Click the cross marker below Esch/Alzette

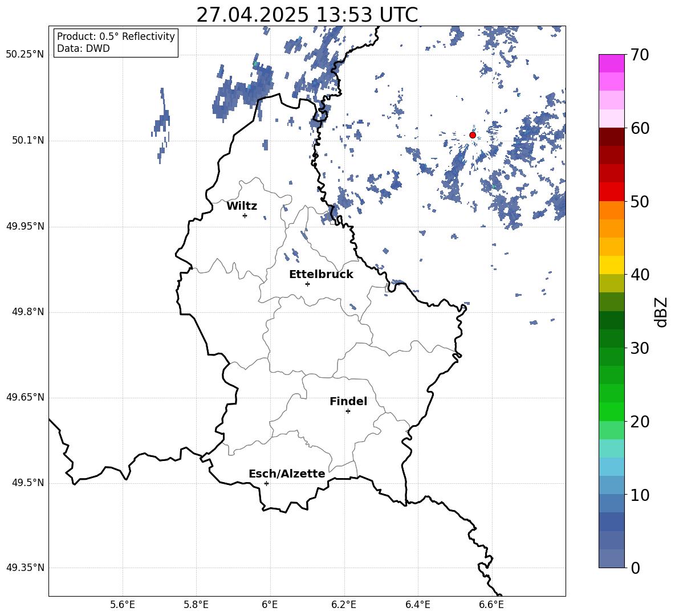click(x=266, y=483)
